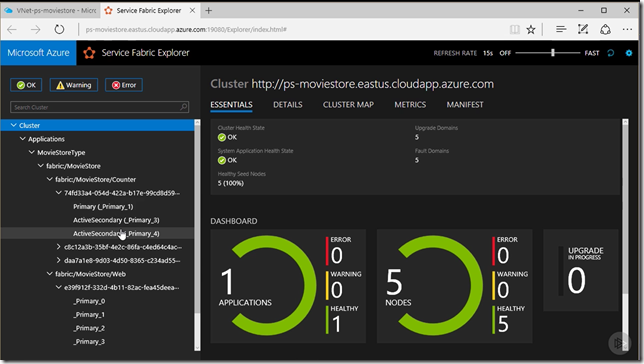The width and height of the screenshot is (644, 364).
Task: Collapse the e39f912f partition node
Action: click(x=59, y=287)
